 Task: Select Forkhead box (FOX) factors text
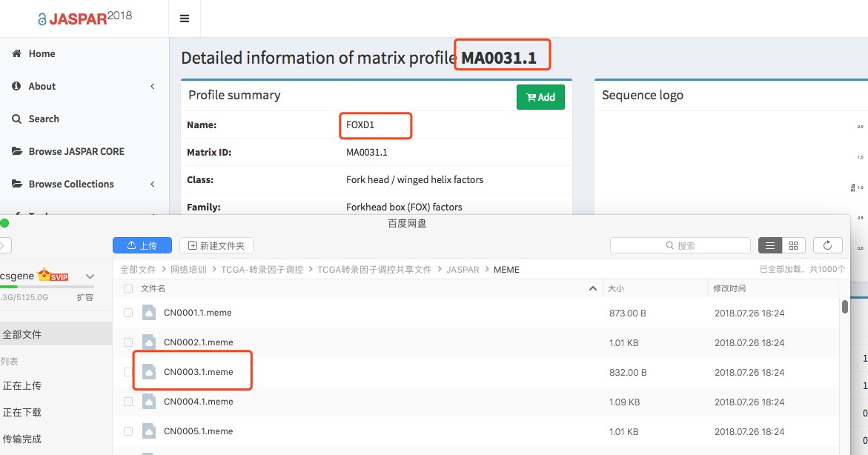click(404, 207)
